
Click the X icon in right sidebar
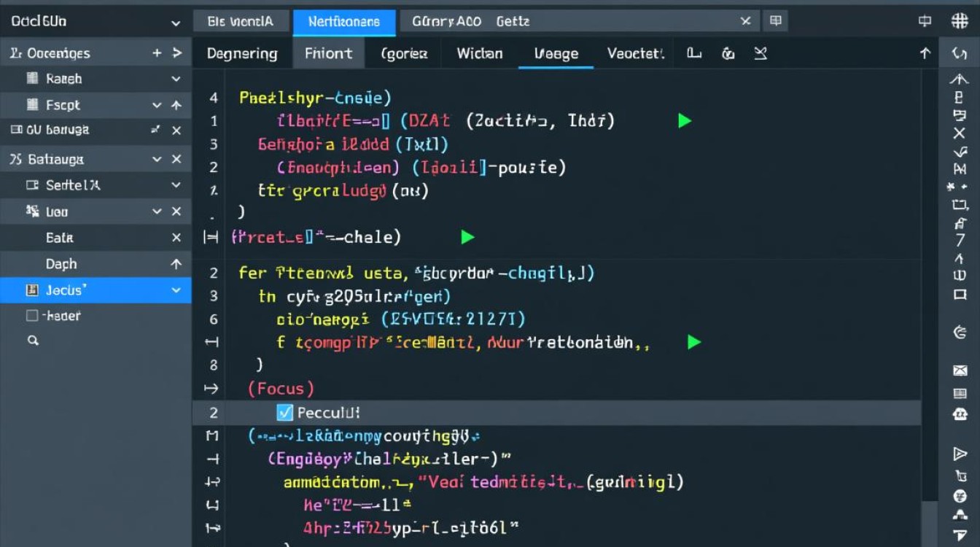pyautogui.click(x=960, y=133)
